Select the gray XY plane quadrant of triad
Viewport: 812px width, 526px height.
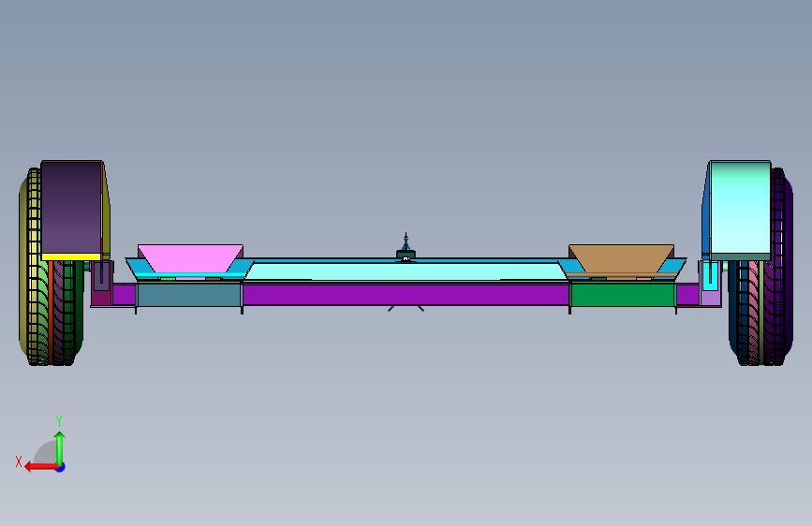pos(46,452)
